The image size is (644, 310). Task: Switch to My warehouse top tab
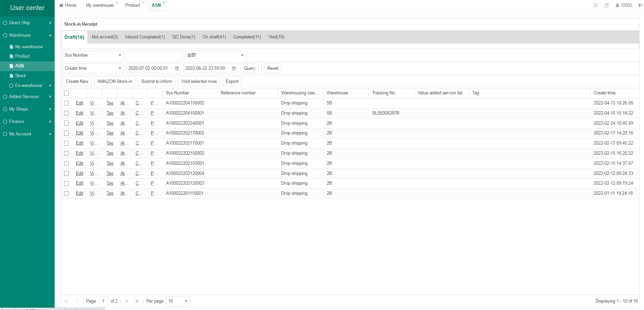click(100, 5)
